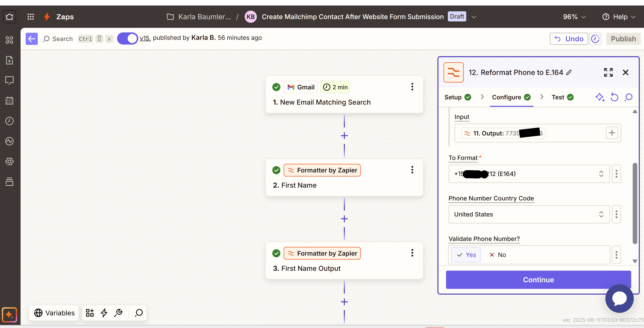
Task: Open the add-step grid icon in bottom toolbar
Action: [90, 313]
